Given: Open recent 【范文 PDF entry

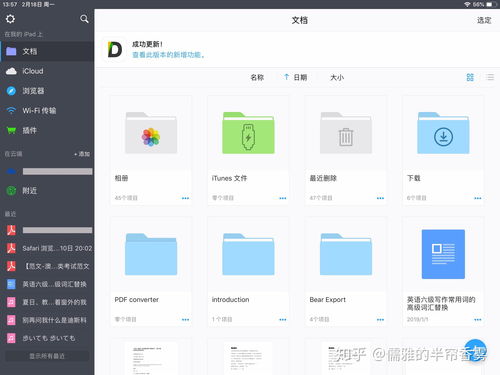Looking at the screenshot, I should pyautogui.click(x=47, y=266).
